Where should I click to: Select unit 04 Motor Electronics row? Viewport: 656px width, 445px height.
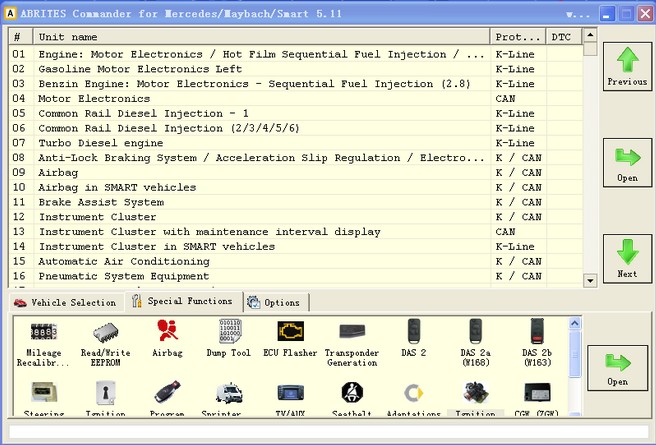pyautogui.click(x=296, y=99)
